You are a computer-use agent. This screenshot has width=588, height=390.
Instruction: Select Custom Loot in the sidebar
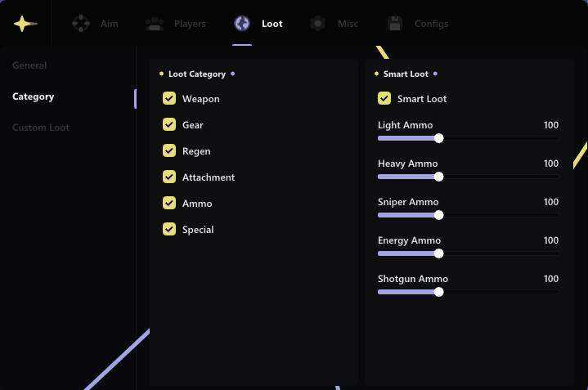coord(41,128)
